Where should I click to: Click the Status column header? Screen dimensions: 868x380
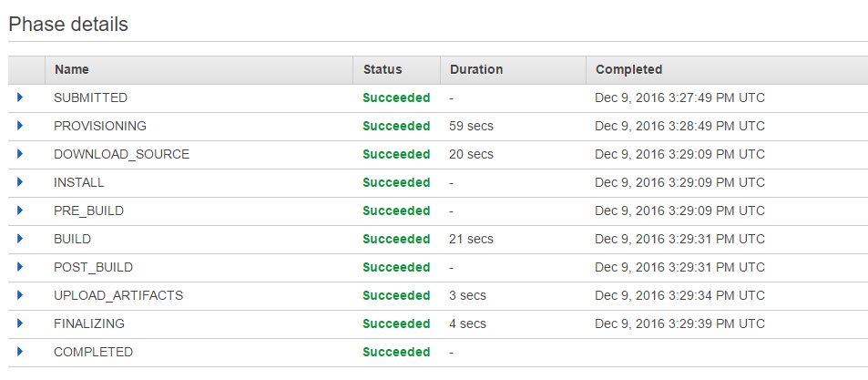click(383, 70)
